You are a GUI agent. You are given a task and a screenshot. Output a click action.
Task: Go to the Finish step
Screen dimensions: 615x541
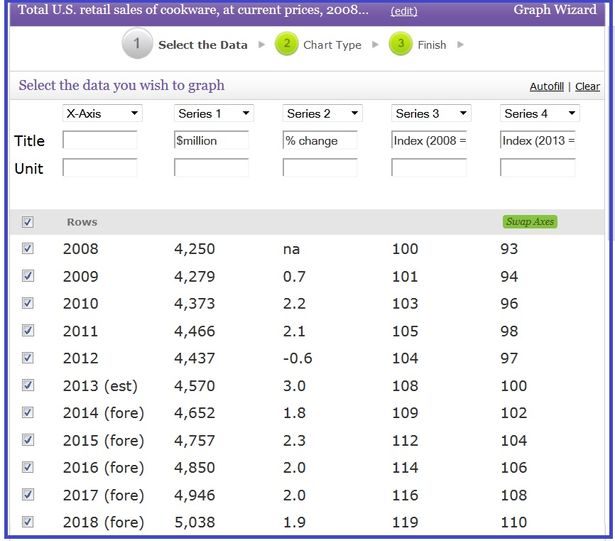pyautogui.click(x=432, y=45)
